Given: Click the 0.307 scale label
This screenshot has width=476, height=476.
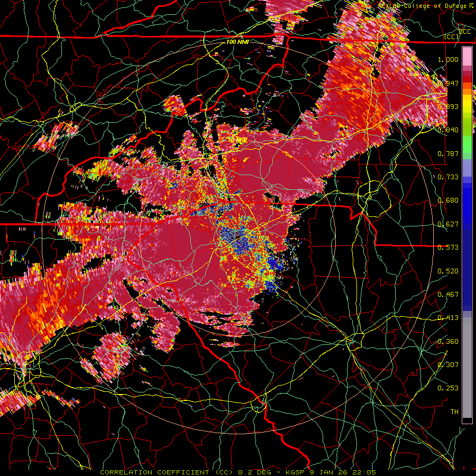Looking at the screenshot, I should coord(448,365).
